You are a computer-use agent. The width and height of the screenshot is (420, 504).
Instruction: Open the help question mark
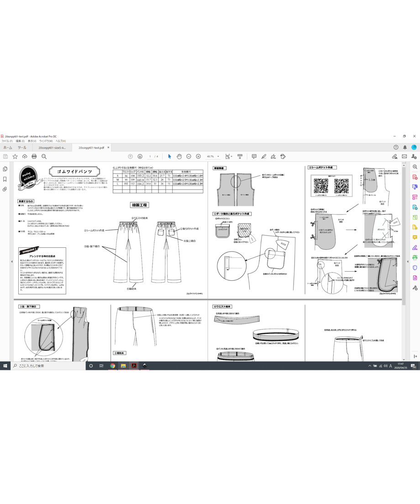point(396,147)
